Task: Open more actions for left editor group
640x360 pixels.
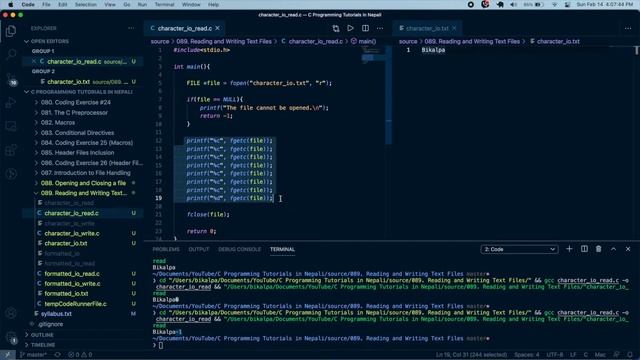Action: 380,28
